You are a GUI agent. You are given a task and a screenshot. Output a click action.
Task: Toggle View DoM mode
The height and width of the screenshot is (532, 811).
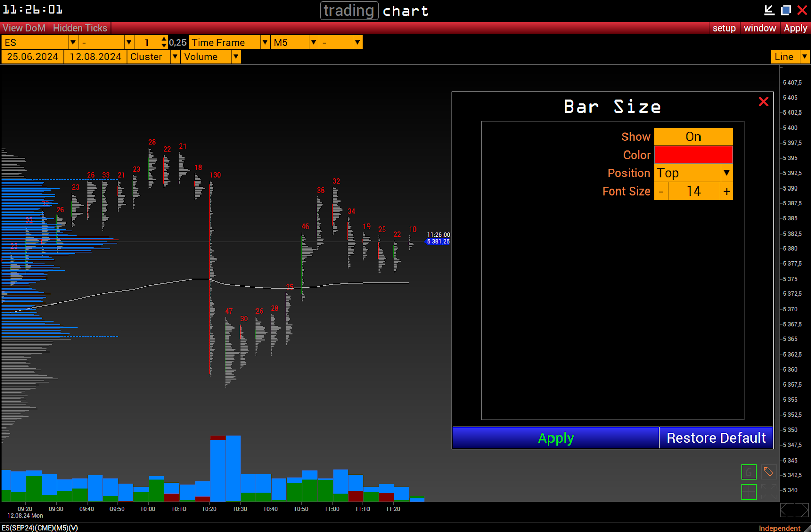click(24, 28)
